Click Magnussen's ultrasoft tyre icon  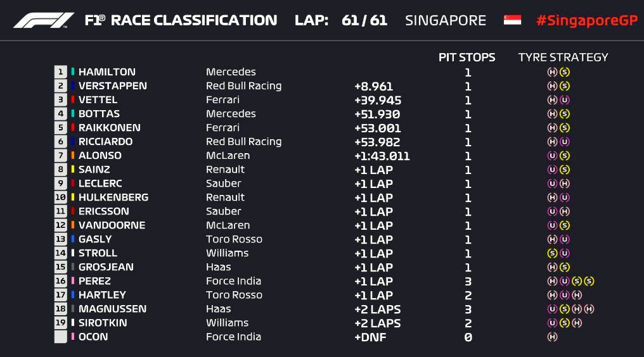coord(552,309)
